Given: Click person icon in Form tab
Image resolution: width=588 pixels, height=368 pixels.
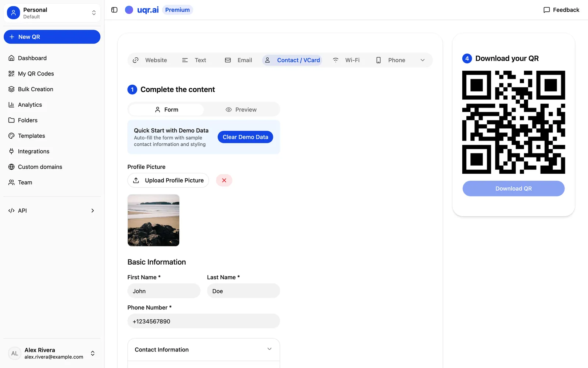Looking at the screenshot, I should click(158, 110).
